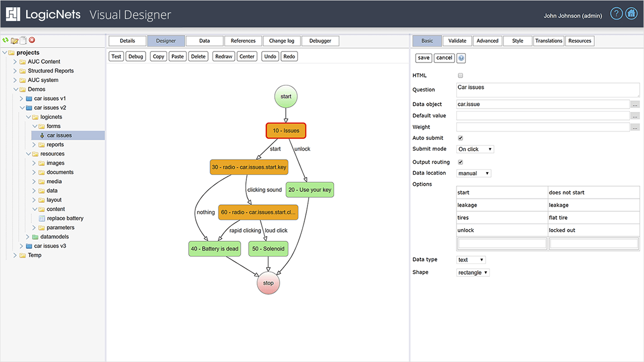This screenshot has width=644, height=362.
Task: Open the Submit mode dropdown
Action: click(x=475, y=149)
